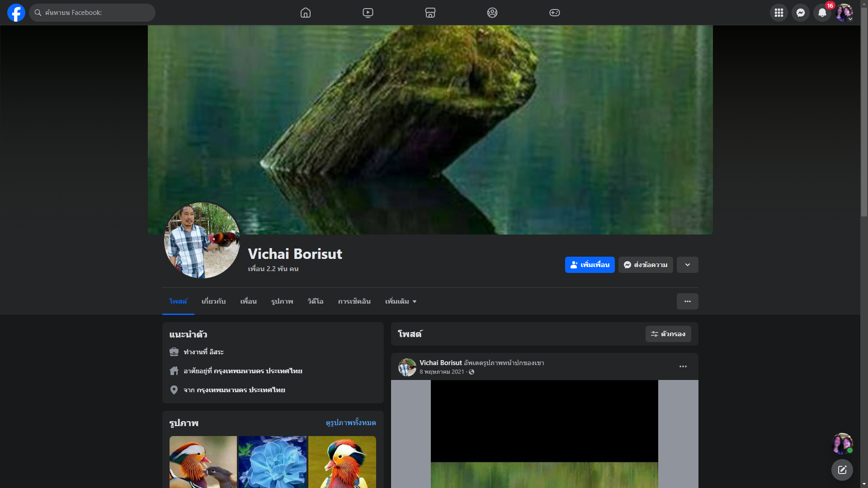The width and height of the screenshot is (868, 488).
Task: Open Marketplace store icon
Action: pyautogui.click(x=430, y=13)
